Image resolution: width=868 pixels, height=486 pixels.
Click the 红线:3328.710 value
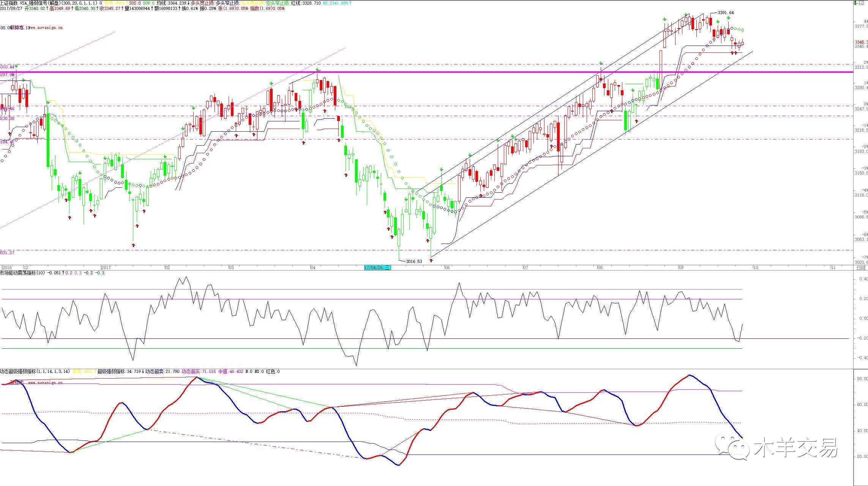pyautogui.click(x=306, y=3)
